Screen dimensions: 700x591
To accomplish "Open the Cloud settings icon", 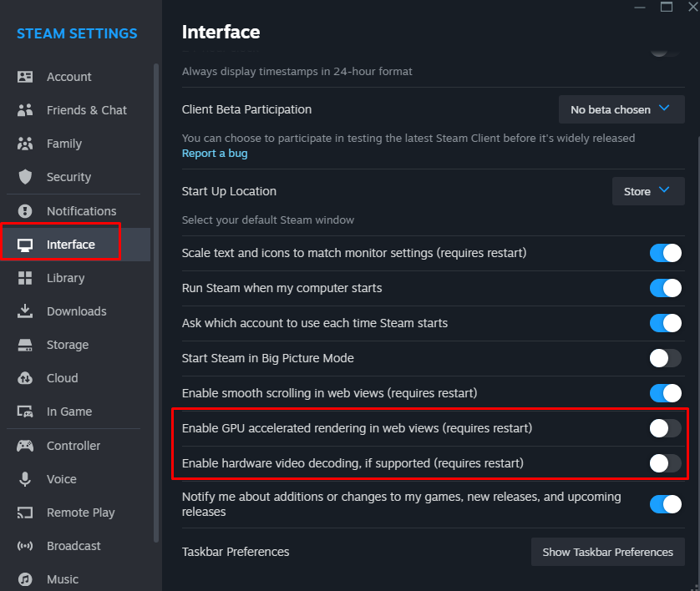I will pyautogui.click(x=25, y=378).
